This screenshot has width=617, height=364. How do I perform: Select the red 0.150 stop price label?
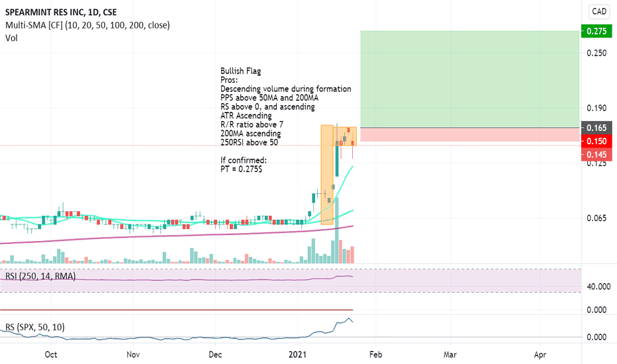pyautogui.click(x=596, y=141)
